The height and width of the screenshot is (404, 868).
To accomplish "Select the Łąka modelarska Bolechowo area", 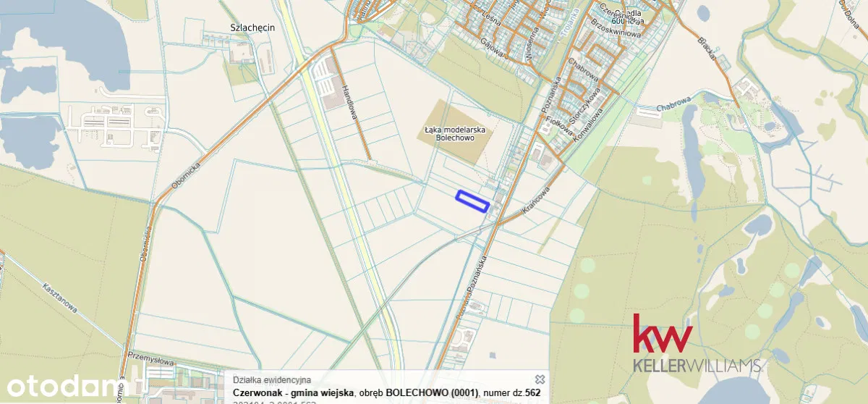I will point(455,132).
